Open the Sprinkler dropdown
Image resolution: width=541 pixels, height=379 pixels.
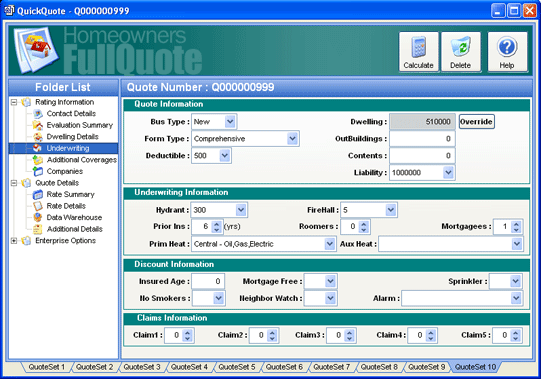pyautogui.click(x=515, y=281)
